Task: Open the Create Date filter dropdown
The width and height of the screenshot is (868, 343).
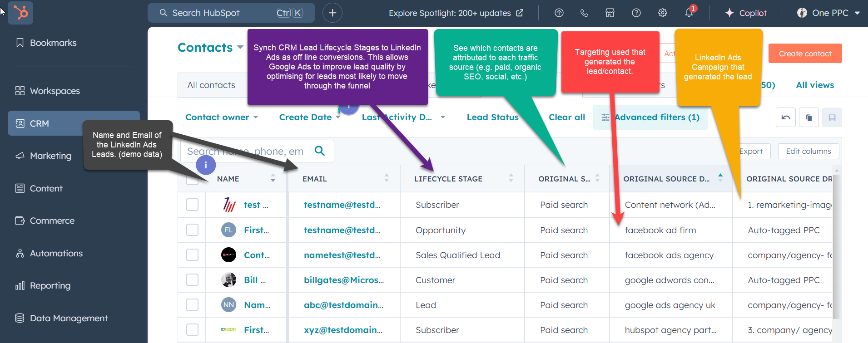Action: 310,117
